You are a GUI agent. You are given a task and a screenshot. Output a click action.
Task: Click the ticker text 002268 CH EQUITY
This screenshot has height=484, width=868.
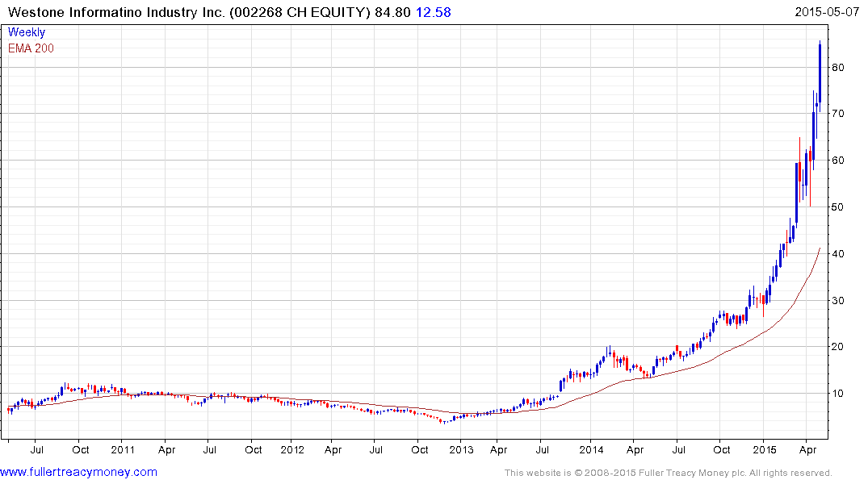point(300,12)
